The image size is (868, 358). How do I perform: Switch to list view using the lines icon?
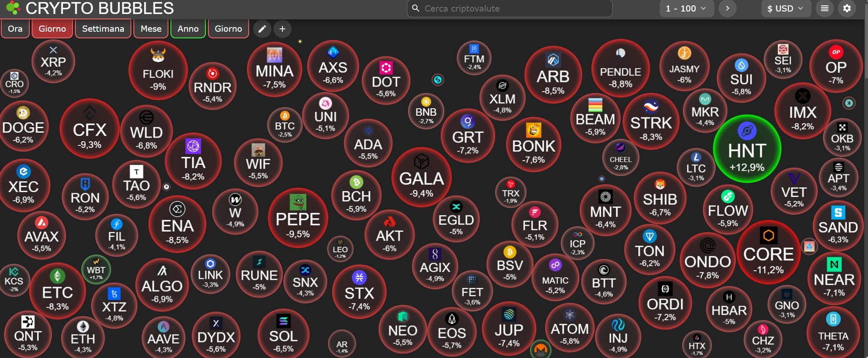[825, 8]
